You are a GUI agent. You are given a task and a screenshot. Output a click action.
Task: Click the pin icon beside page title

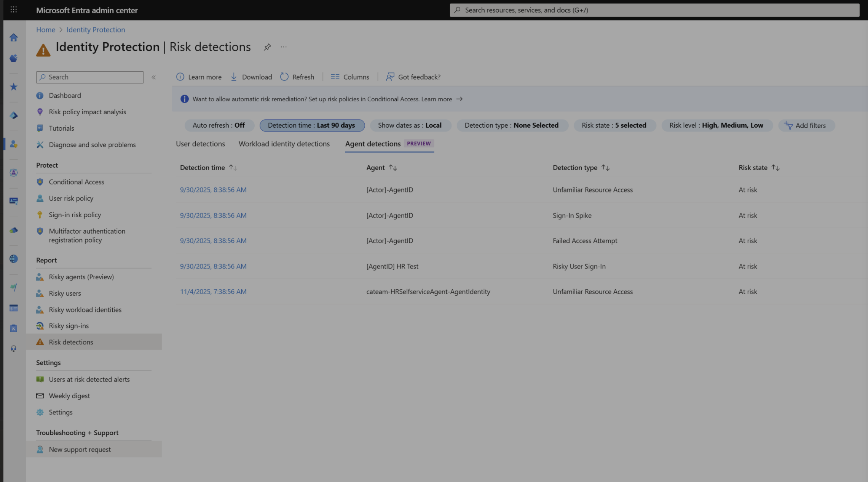click(267, 47)
